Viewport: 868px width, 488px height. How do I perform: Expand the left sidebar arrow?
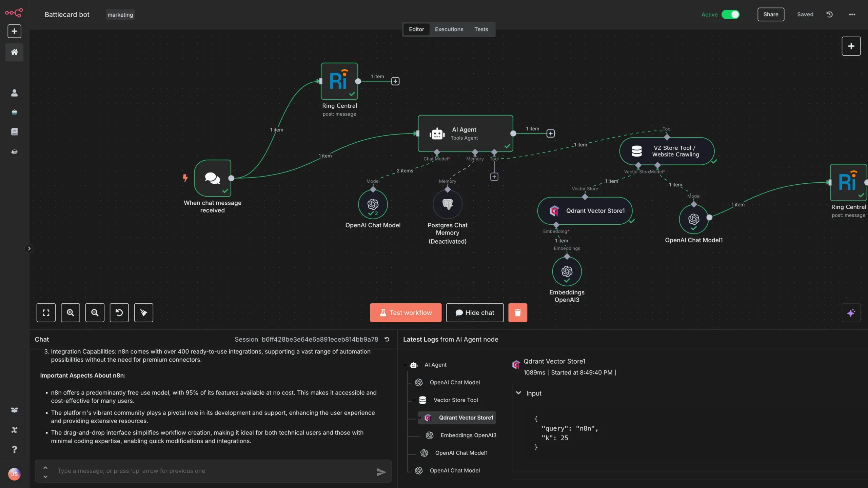coord(29,248)
